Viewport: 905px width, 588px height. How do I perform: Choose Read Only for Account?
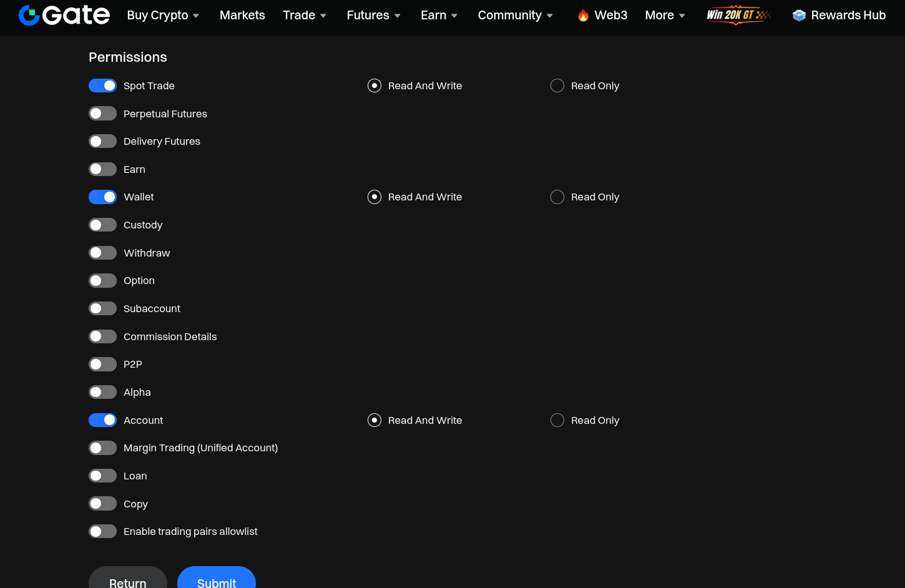click(557, 420)
